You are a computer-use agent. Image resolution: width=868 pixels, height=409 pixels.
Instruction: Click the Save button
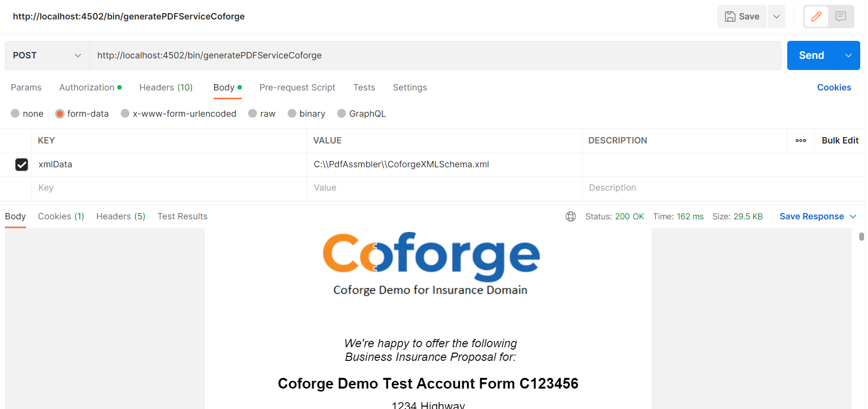[x=742, y=17]
